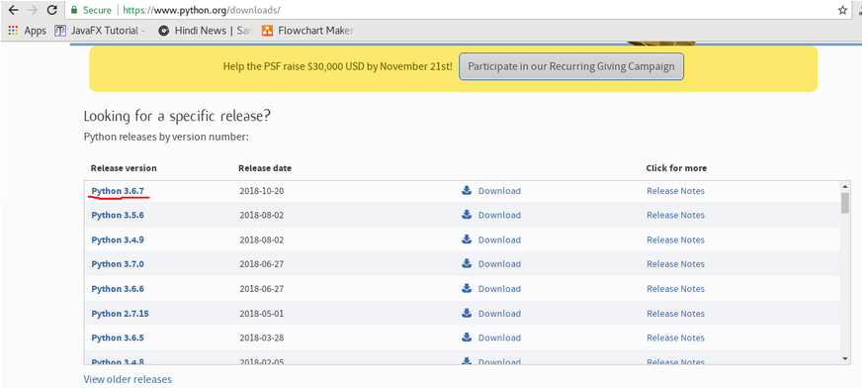Open the Python 3.7.0 release link
868x388 pixels.
(x=118, y=264)
